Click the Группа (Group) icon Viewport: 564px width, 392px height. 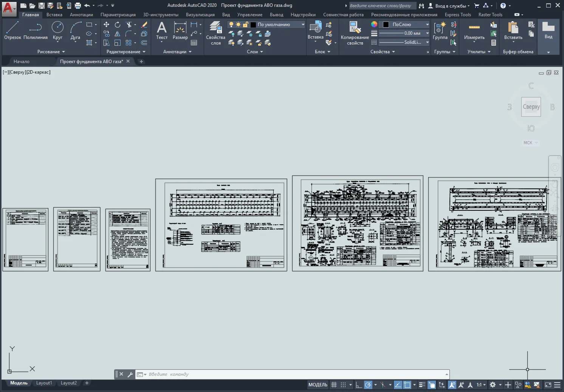[440, 30]
